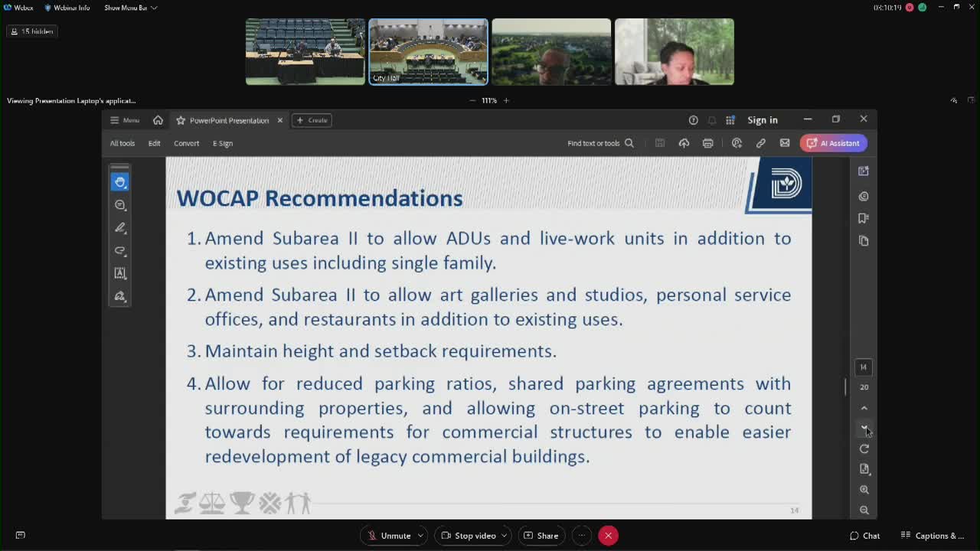Open Captions & highlights panel

[932, 536]
